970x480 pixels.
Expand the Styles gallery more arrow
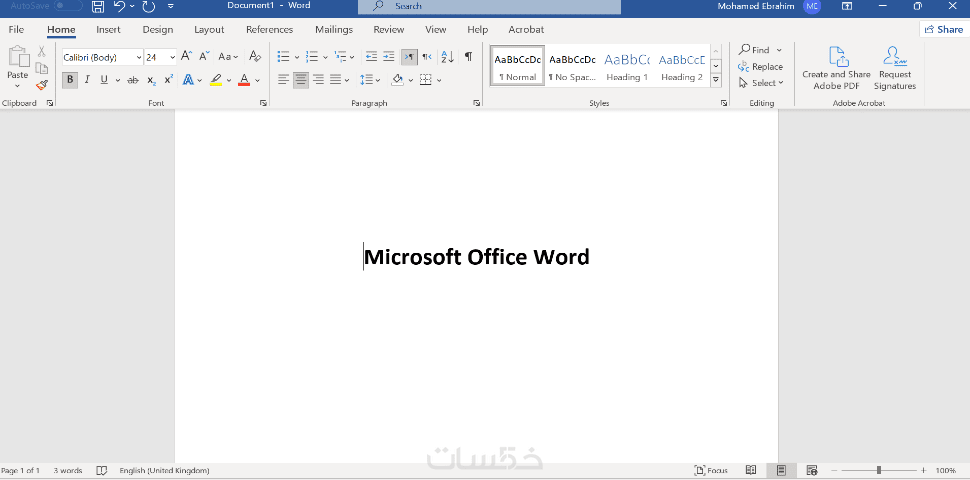coord(716,80)
